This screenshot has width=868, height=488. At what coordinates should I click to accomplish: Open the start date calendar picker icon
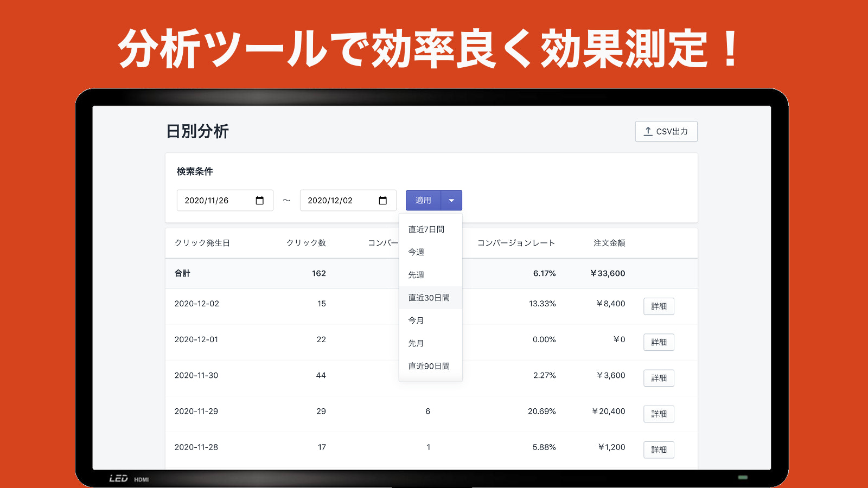pos(259,201)
